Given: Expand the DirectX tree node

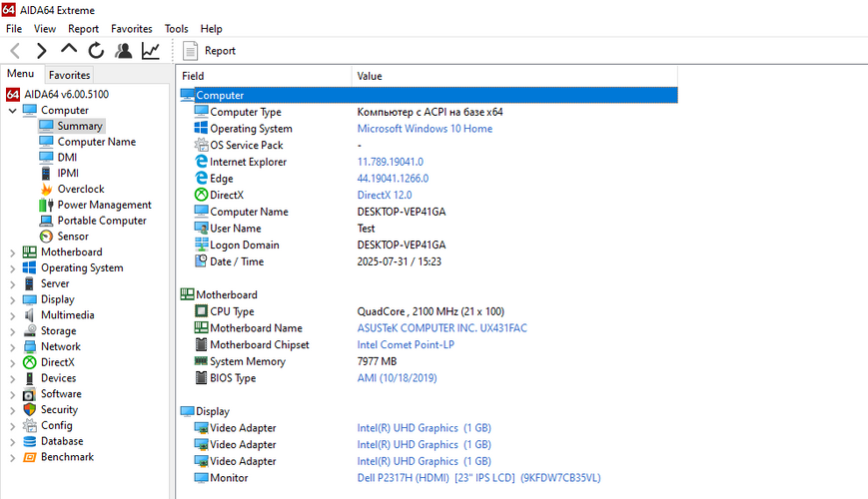Looking at the screenshot, I should 12,363.
